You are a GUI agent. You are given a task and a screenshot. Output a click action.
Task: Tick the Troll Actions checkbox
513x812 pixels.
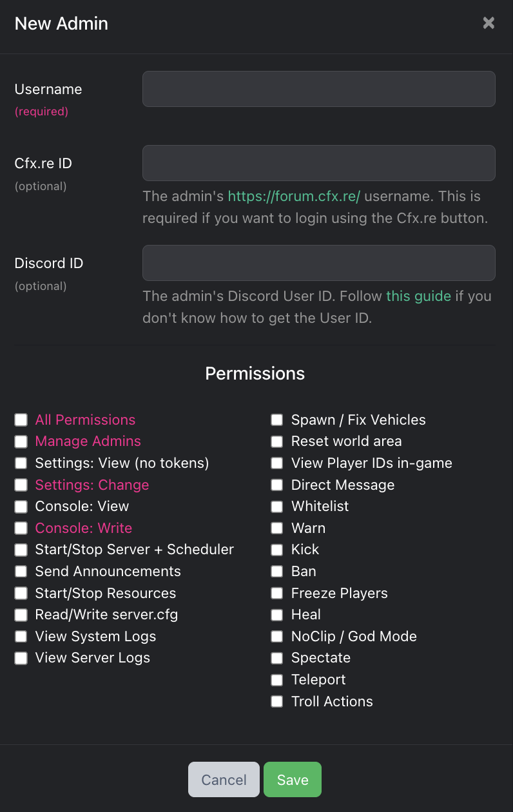(277, 701)
